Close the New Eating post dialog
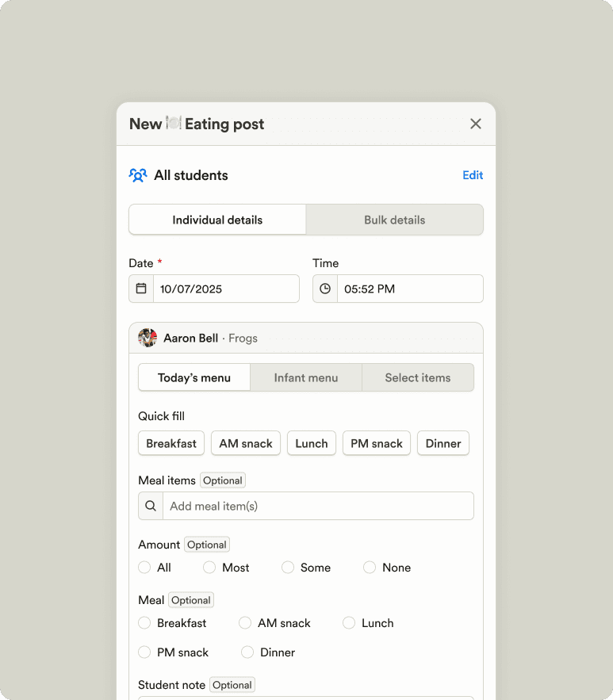 tap(476, 124)
